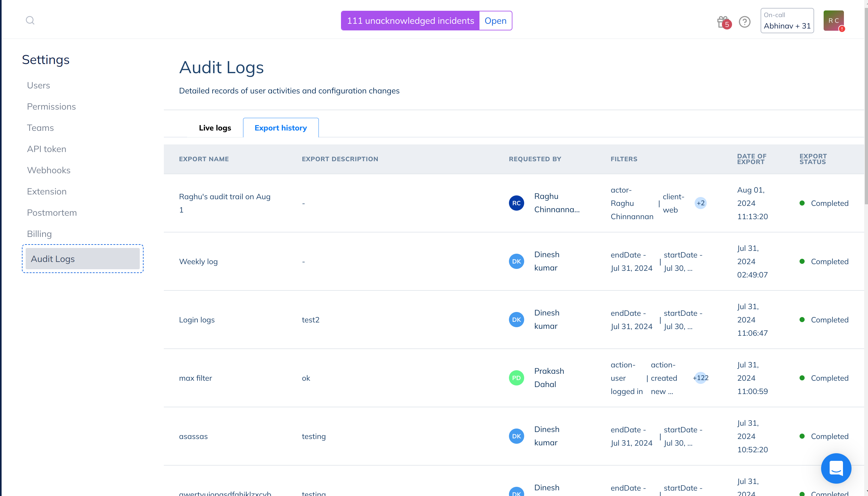Click the search magnifier icon

(30, 21)
